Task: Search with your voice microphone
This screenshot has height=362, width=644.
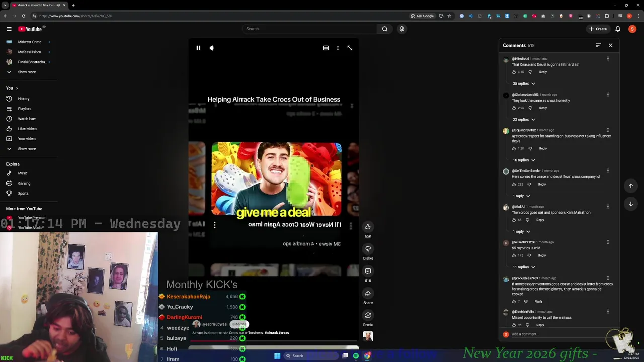Action: 401,29
